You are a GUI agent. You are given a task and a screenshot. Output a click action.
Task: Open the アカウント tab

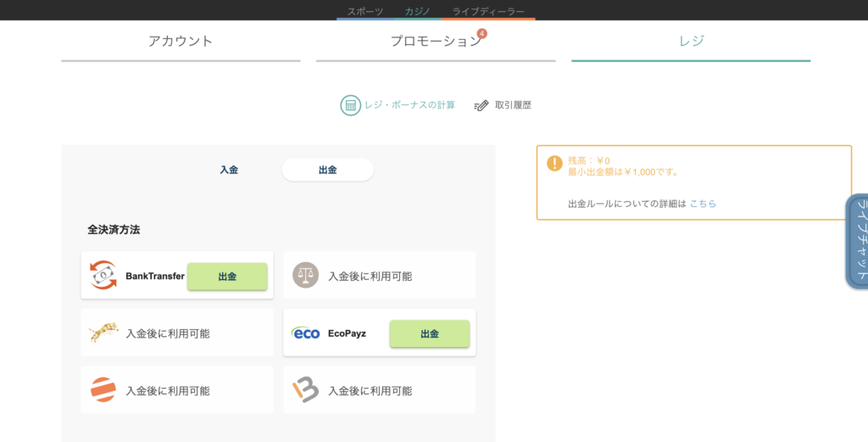click(x=181, y=42)
